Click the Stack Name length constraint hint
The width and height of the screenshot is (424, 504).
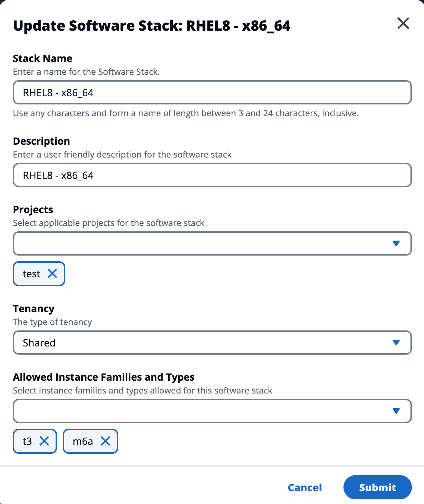click(186, 113)
